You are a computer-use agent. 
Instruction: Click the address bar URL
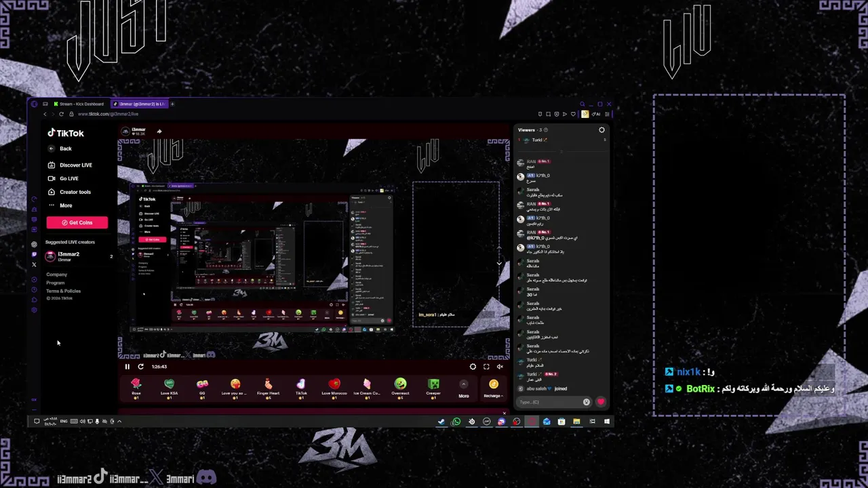pyautogui.click(x=108, y=114)
